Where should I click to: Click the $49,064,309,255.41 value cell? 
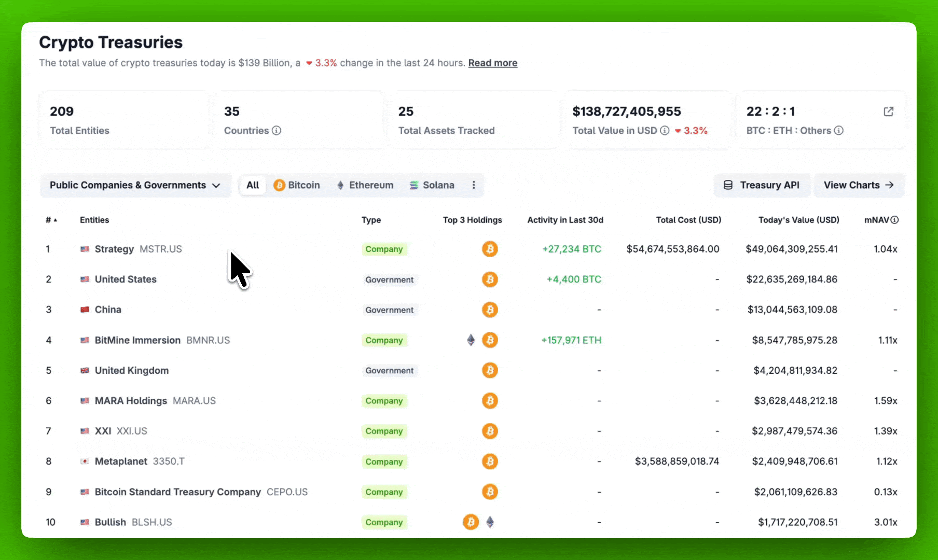click(792, 249)
